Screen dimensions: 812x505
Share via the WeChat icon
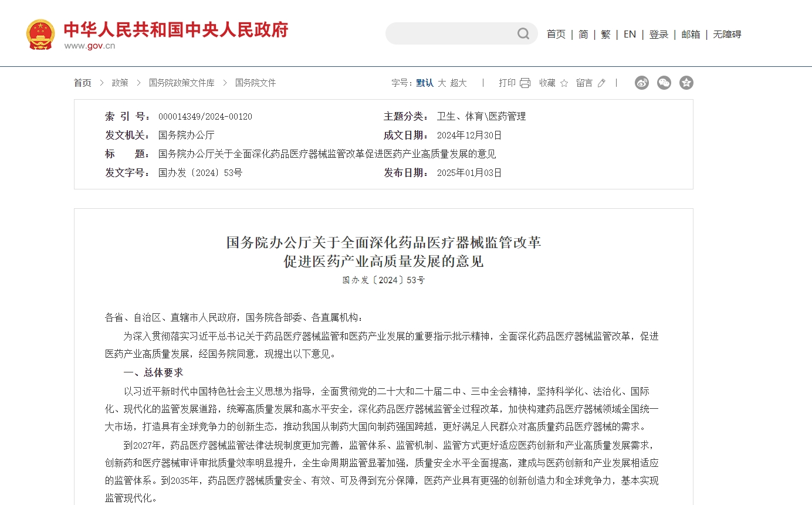pos(664,83)
